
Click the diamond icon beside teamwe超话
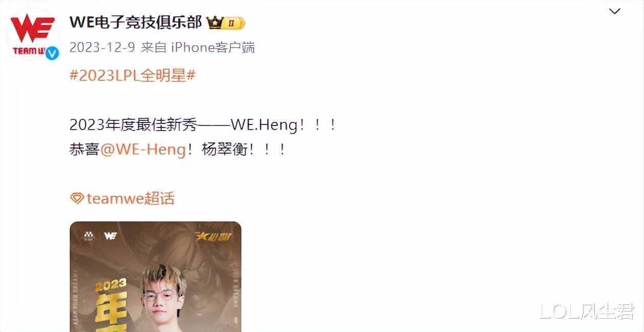pyautogui.click(x=77, y=199)
